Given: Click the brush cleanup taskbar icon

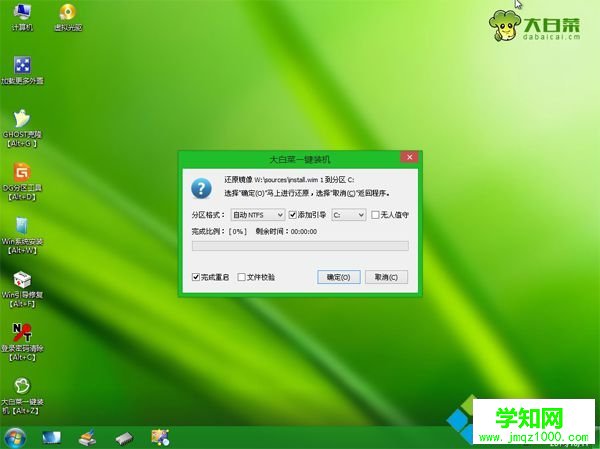Looking at the screenshot, I should (x=87, y=438).
